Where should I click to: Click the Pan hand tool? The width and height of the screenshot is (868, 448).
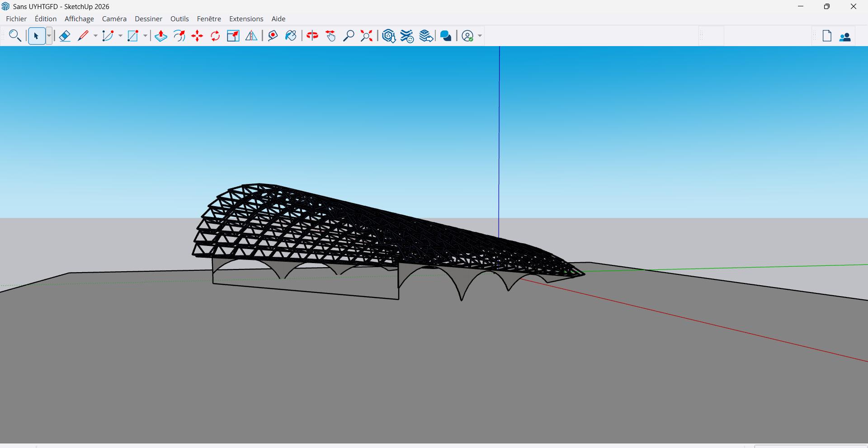(x=331, y=36)
